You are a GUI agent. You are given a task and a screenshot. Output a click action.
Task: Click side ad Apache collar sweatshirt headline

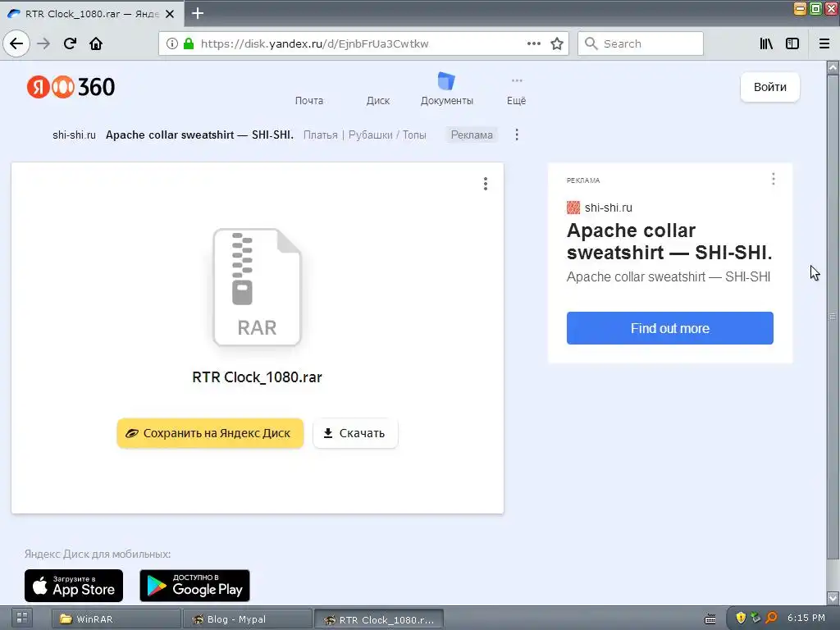[669, 242]
